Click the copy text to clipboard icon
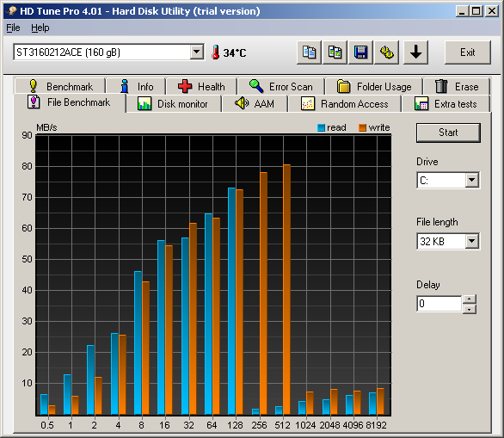This screenshot has height=438, width=504. (x=309, y=52)
